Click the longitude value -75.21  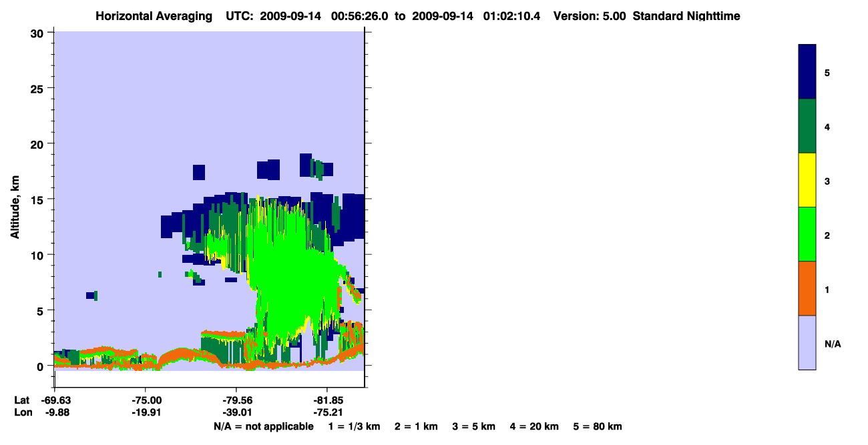(327, 412)
